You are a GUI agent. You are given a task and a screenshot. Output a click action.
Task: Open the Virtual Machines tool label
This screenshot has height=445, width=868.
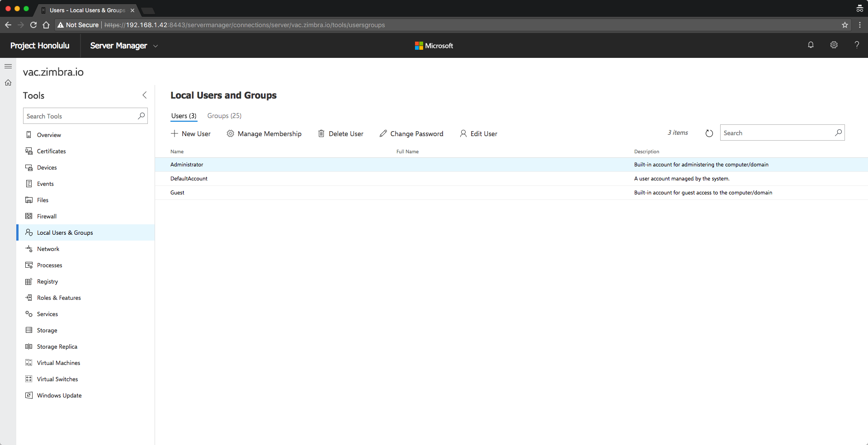tap(58, 363)
